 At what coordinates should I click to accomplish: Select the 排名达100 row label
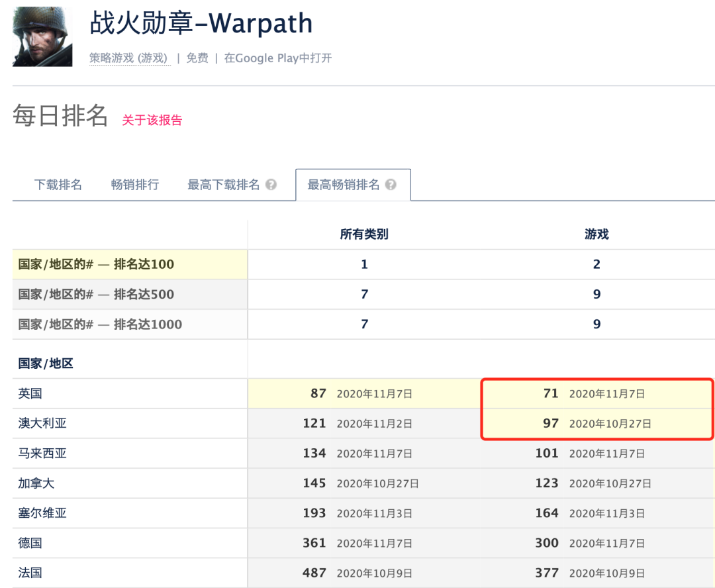pos(96,264)
